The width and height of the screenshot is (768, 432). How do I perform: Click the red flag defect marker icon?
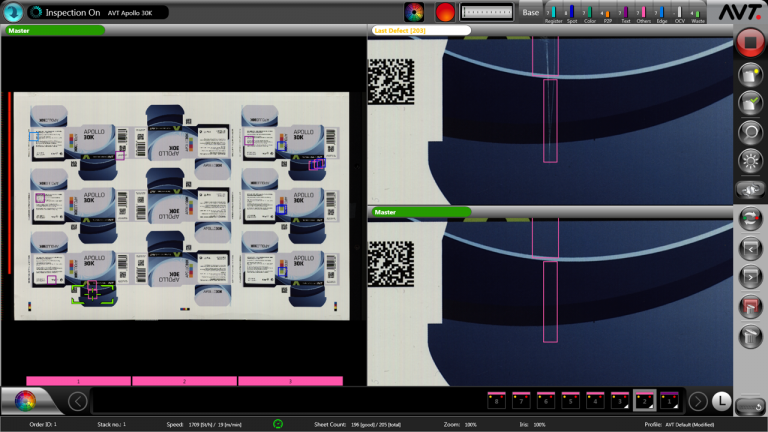[x=750, y=307]
